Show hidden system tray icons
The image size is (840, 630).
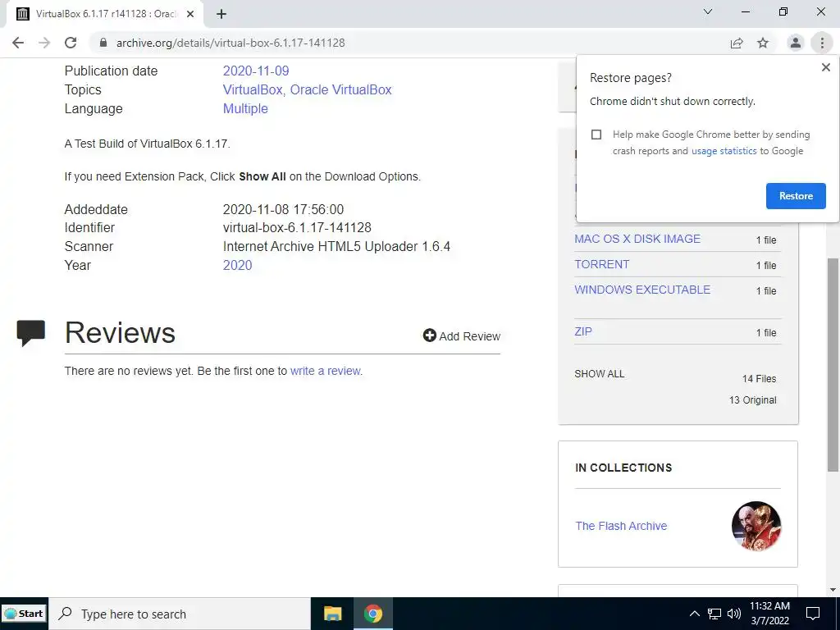coord(694,614)
